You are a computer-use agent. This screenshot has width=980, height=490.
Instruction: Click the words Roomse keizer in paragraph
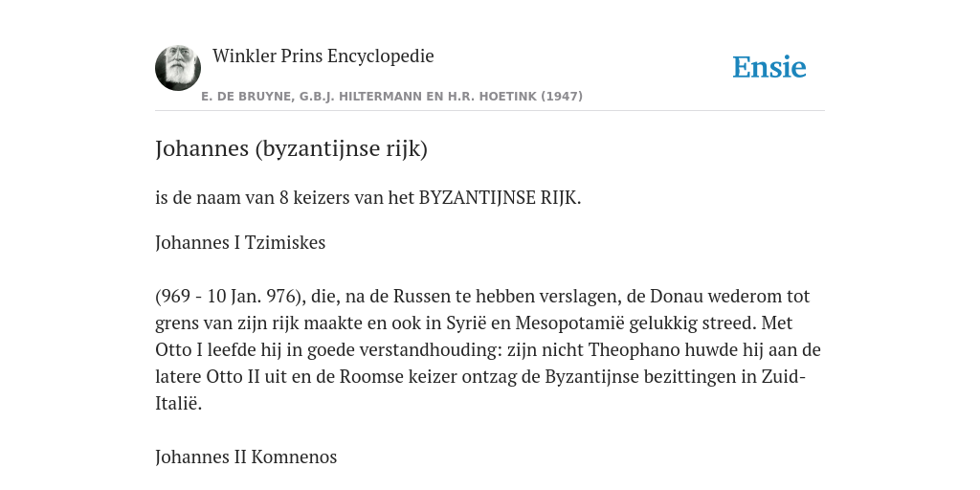tap(398, 377)
